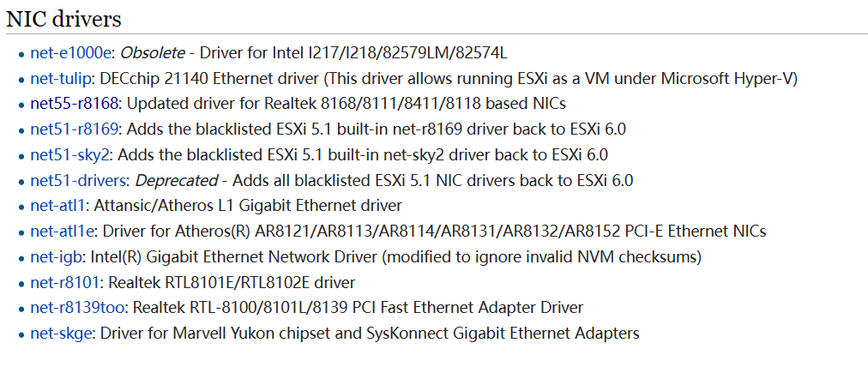
Task: Select the net-atl1e driver link
Action: [63, 232]
